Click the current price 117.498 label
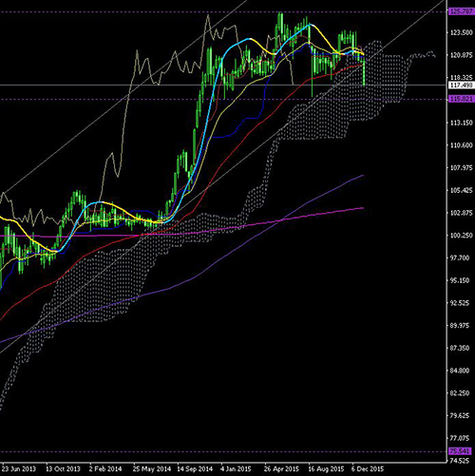The width and height of the screenshot is (475, 476). point(461,86)
